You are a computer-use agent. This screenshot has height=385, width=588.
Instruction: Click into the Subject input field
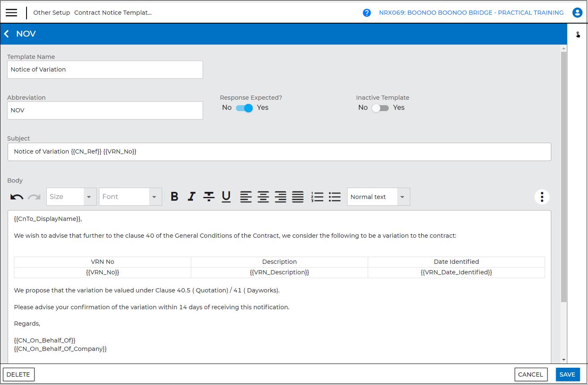click(279, 152)
